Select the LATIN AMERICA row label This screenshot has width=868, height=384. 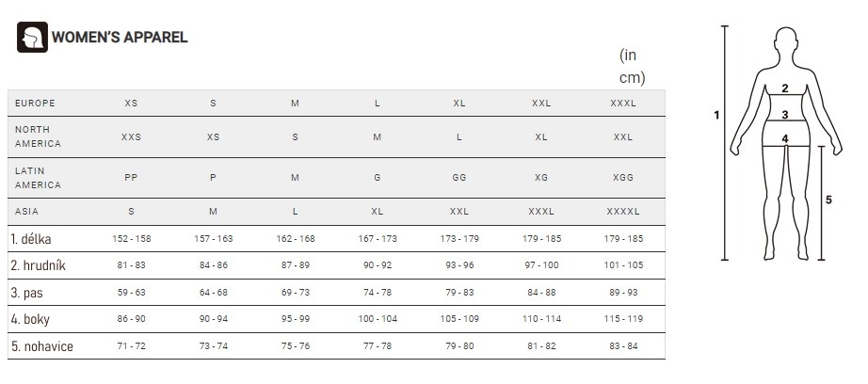[x=38, y=178]
